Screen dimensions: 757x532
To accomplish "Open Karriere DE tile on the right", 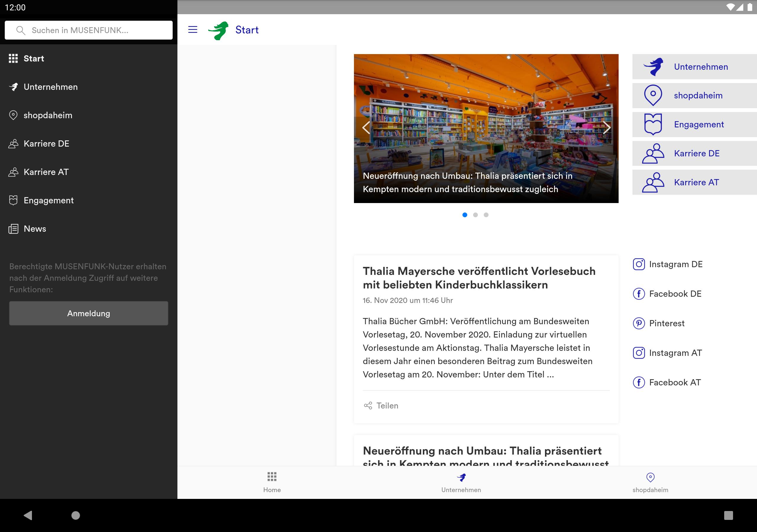I will [x=695, y=153].
